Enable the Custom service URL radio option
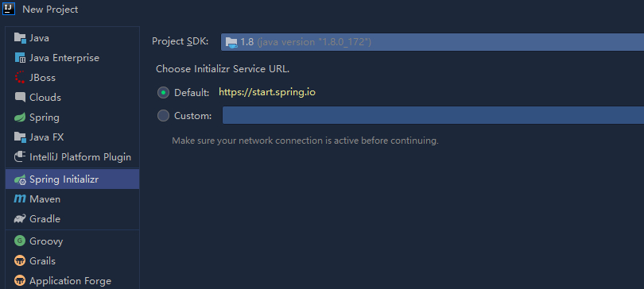This screenshot has height=289, width=644. click(164, 116)
